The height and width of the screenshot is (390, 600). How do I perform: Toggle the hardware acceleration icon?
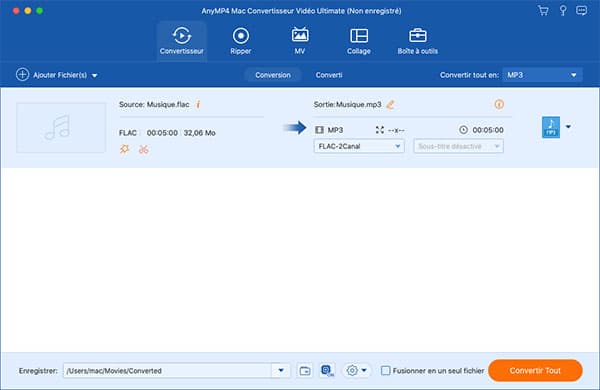coord(327,370)
